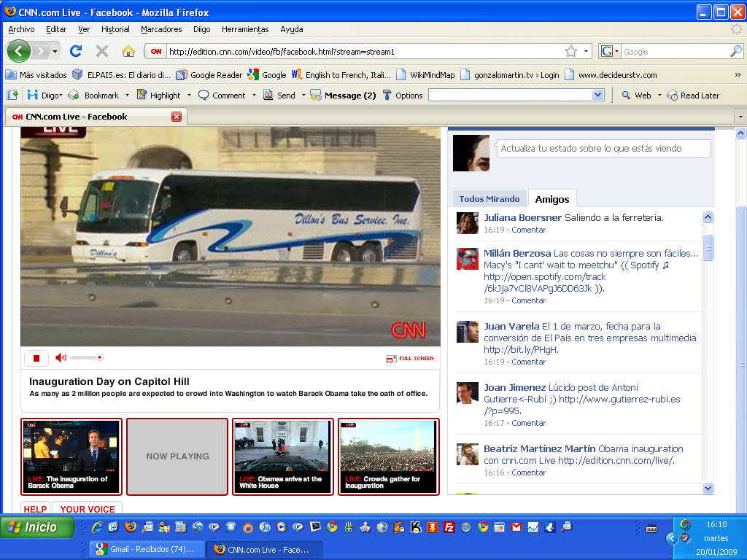Open the Google Reader bookmark
This screenshot has height=560, width=747.
tap(209, 75)
